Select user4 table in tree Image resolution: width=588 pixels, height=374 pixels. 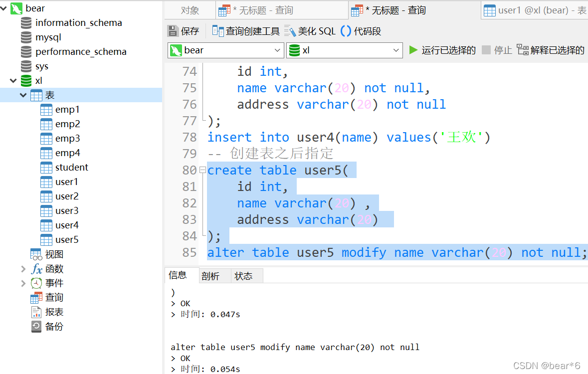pos(67,225)
